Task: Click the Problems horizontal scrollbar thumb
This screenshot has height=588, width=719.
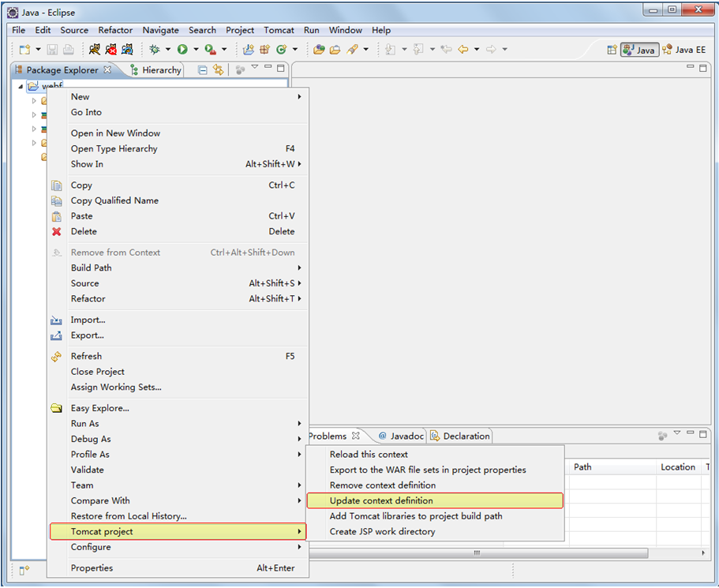Action: tap(478, 552)
